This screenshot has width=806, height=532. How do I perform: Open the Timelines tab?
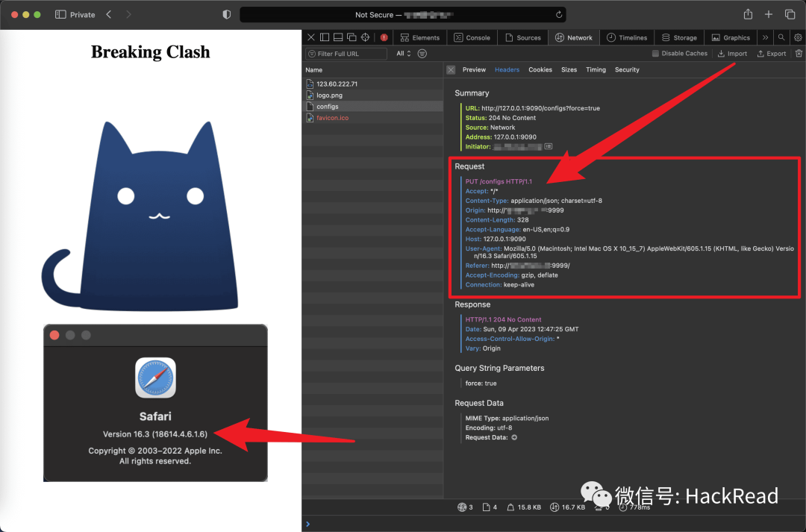[x=627, y=37]
